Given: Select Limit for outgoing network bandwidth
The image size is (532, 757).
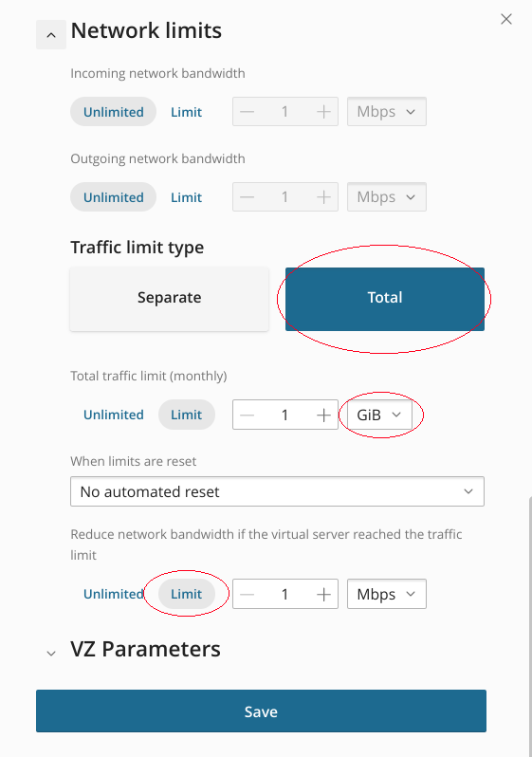Looking at the screenshot, I should coord(187,197).
